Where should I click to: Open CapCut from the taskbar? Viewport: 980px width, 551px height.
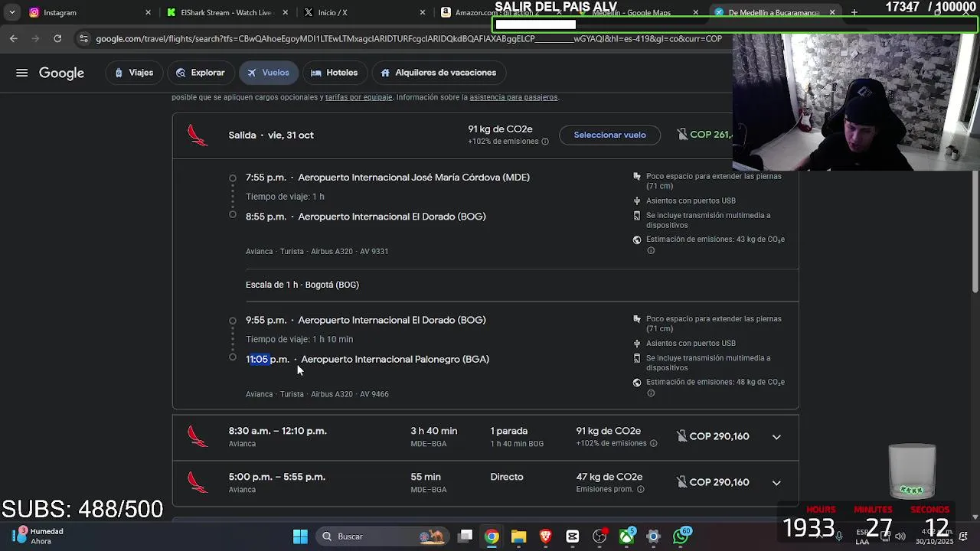573,536
